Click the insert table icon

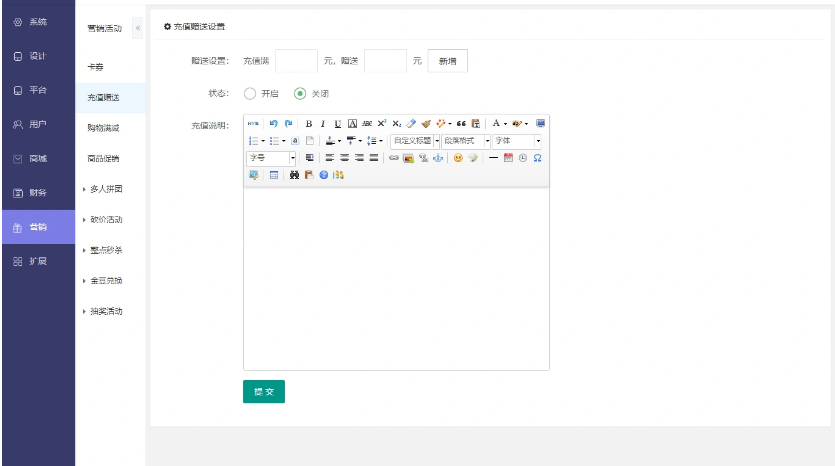pyautogui.click(x=274, y=175)
